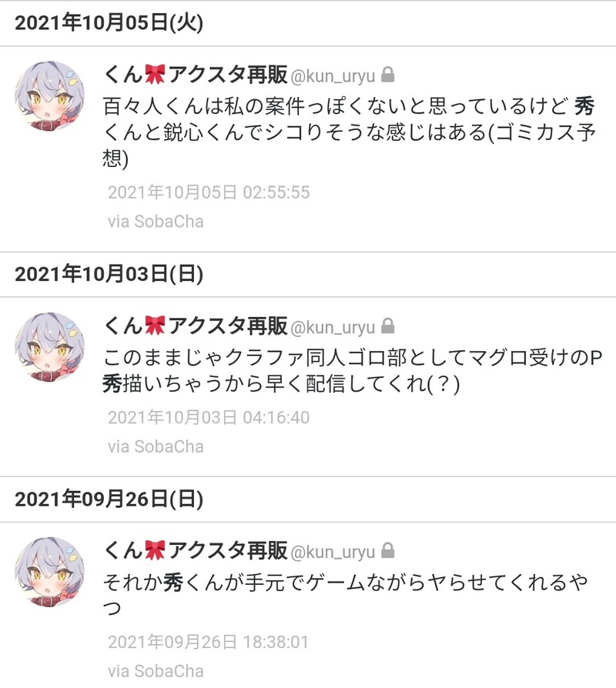Click via SobaCha under the first tweet

156,221
